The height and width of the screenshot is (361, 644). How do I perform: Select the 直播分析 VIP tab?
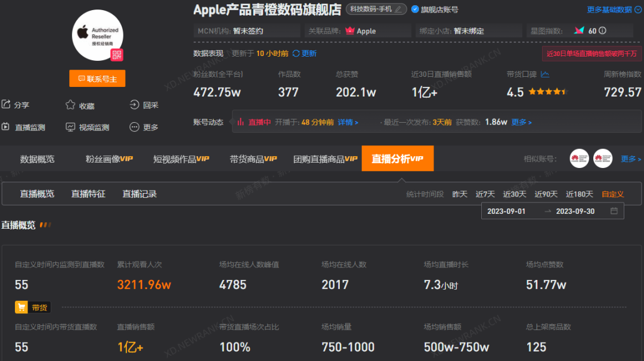pos(398,158)
